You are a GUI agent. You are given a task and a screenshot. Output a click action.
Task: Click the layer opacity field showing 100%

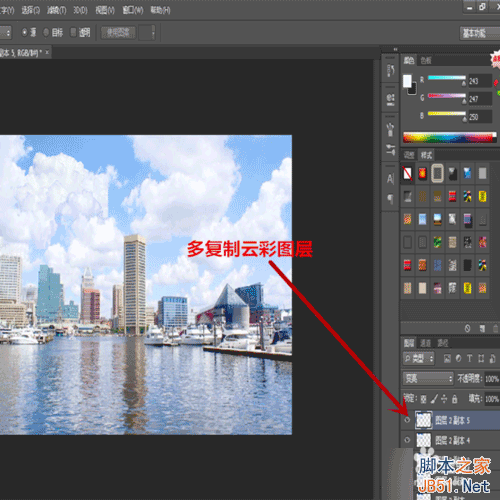[492, 379]
